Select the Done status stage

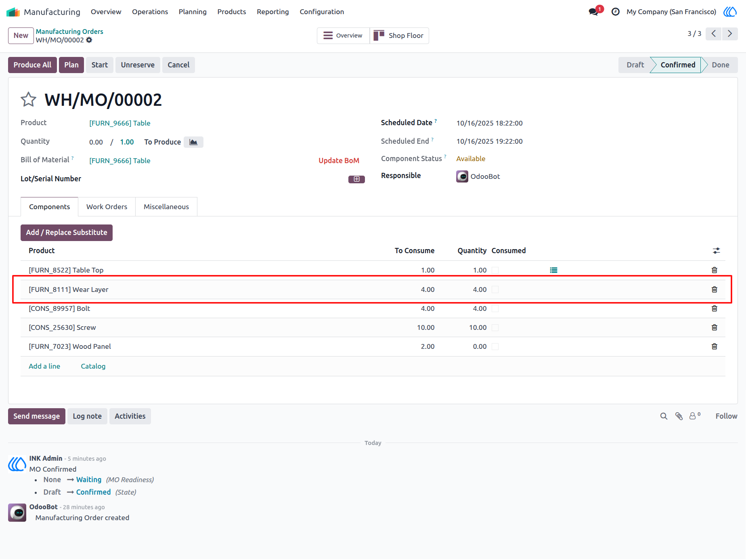coord(720,65)
